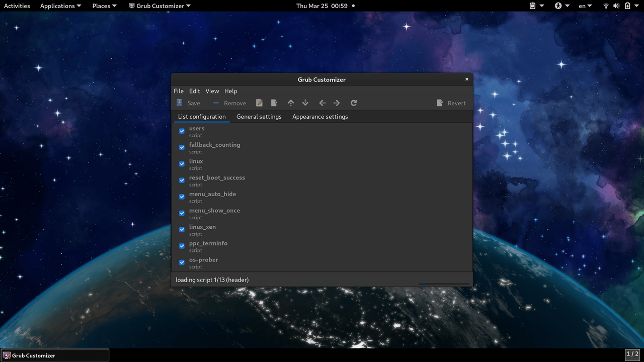Viewport: 644px width, 362px height.
Task: Click the volume speaker icon
Action: click(x=616, y=6)
